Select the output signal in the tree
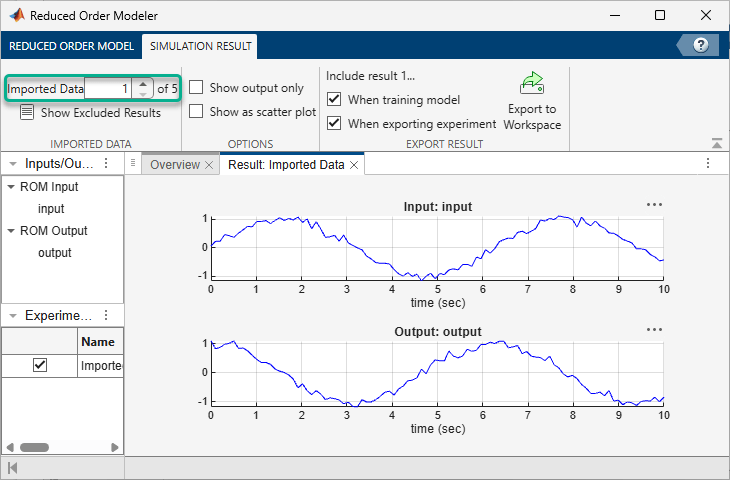Viewport: 730px width, 480px height. (54, 253)
